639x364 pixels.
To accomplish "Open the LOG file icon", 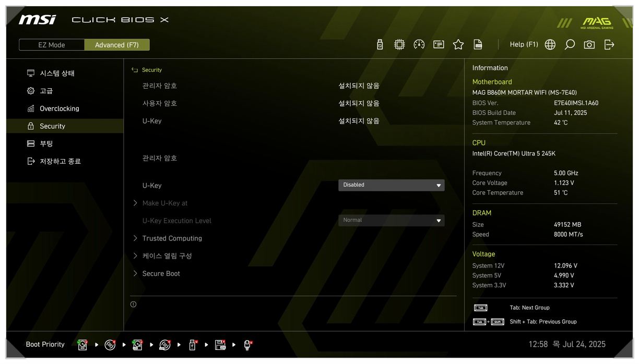I will pyautogui.click(x=478, y=45).
